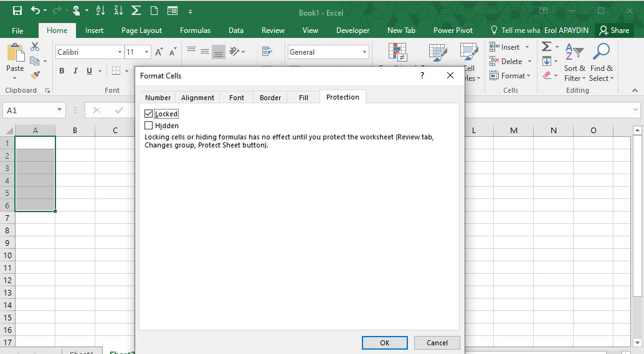Open help with the question mark in dialog
644x354 pixels.
pyautogui.click(x=422, y=75)
